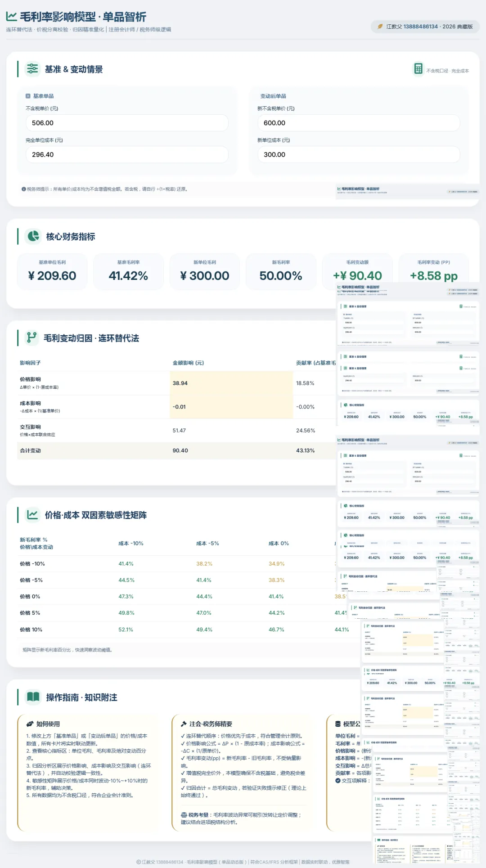Click the open book icon beside 操作指南
Image resolution: width=486 pixels, height=868 pixels.
[33, 697]
